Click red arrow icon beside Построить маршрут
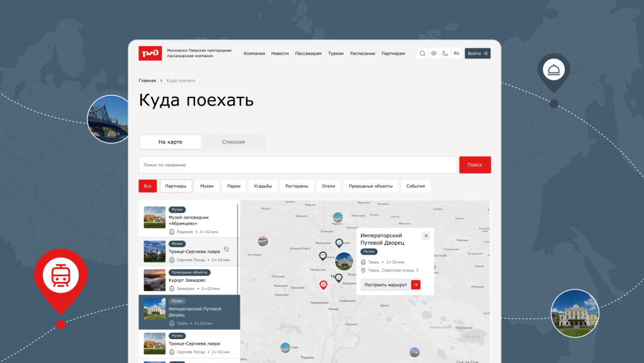 click(416, 284)
